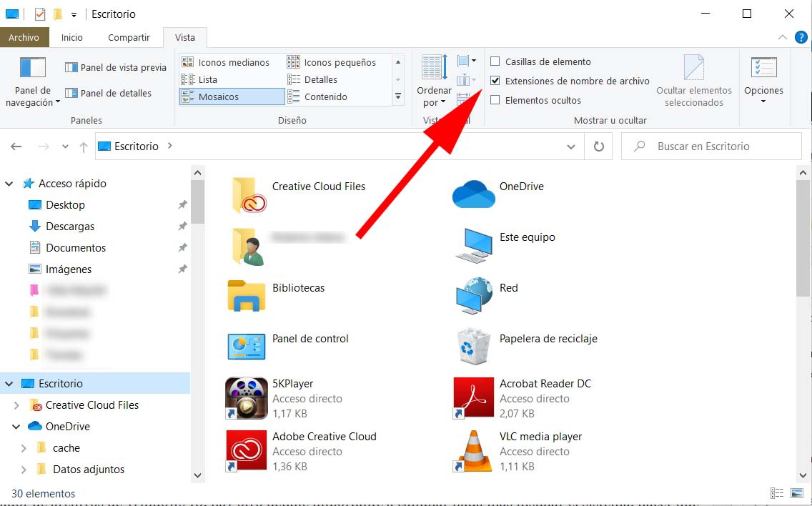Viewport: 812px width, 506px height.
Task: Click the Ocultar elementos seleccionados icon
Action: click(693, 69)
